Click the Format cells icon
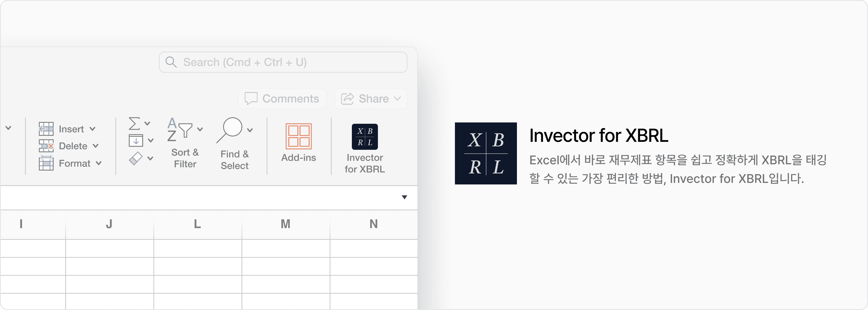Viewport: 868px width, 310px height. click(x=46, y=163)
